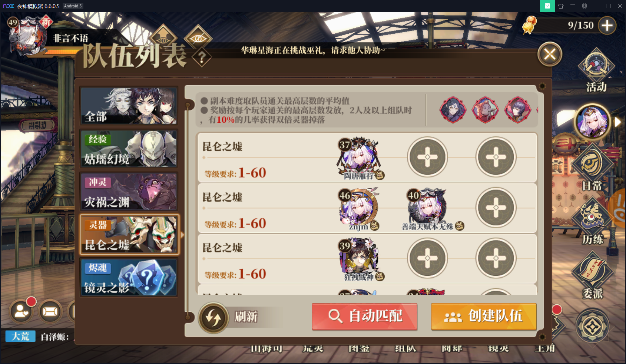Viewport: 626px width, 364px height.
Task: Open the Nox emulator hamburger menu
Action: [x=573, y=6]
